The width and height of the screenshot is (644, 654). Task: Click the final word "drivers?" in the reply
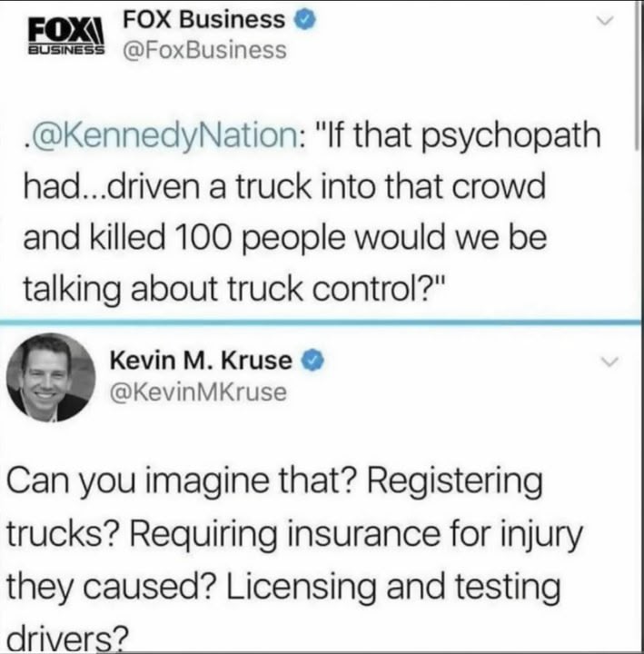pyautogui.click(x=66, y=637)
